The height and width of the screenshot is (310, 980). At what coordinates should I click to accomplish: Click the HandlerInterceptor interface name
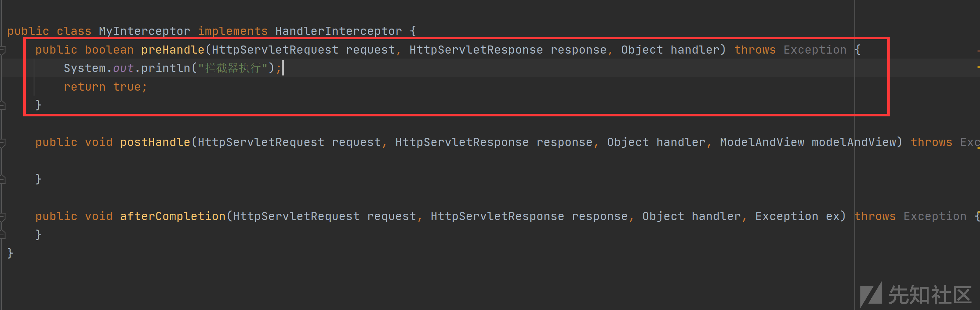(338, 31)
